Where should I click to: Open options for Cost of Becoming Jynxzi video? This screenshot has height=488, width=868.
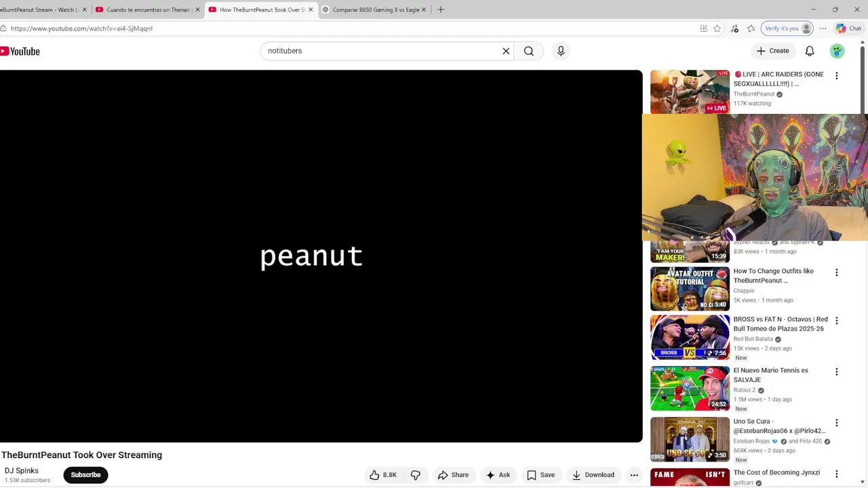click(x=837, y=474)
